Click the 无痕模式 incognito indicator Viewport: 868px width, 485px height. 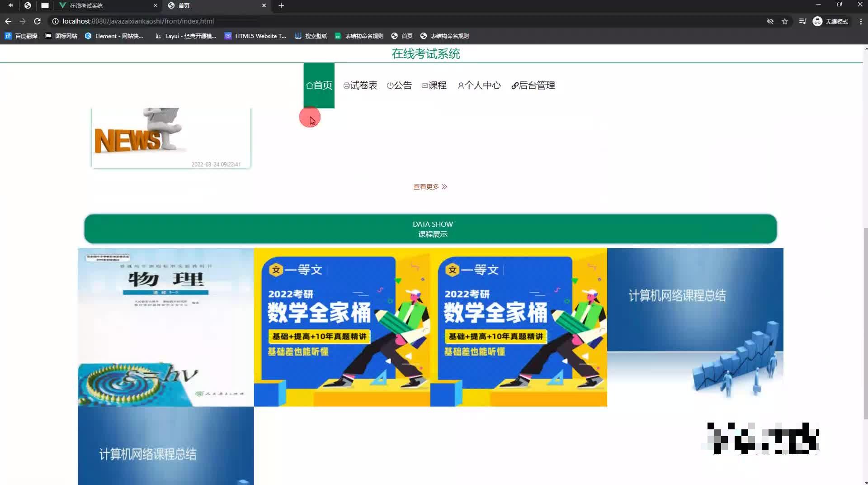pos(830,21)
